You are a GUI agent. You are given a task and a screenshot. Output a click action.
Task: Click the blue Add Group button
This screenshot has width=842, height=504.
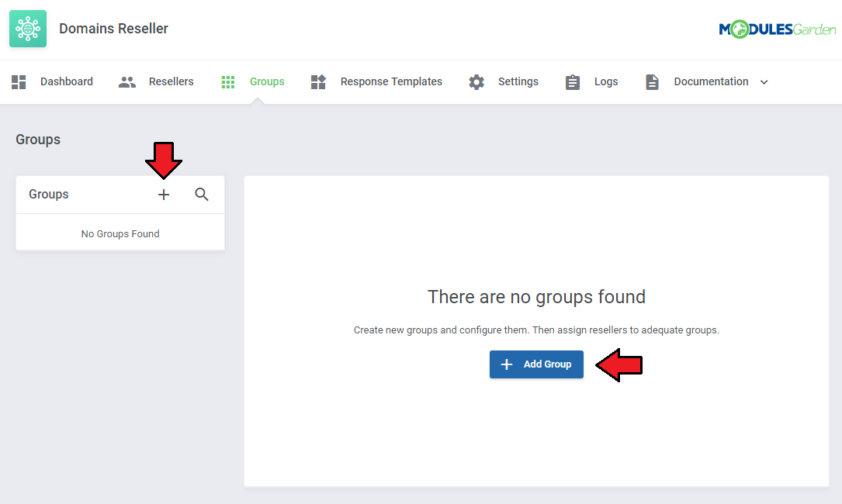(x=536, y=364)
